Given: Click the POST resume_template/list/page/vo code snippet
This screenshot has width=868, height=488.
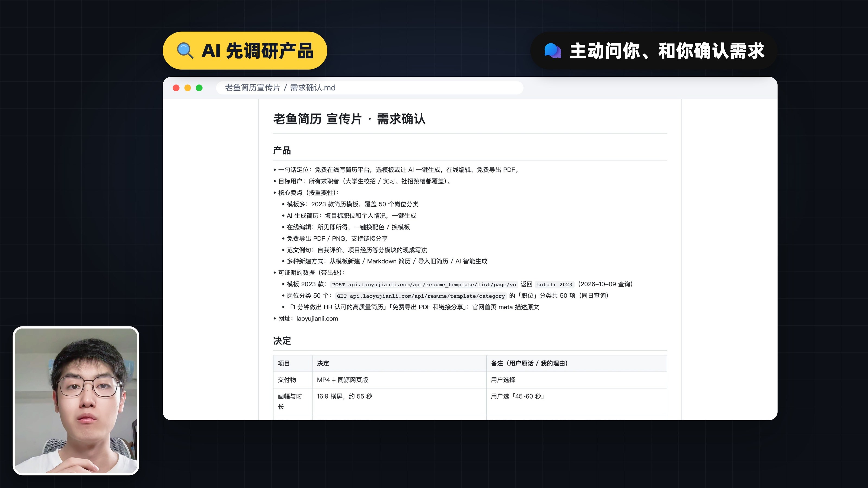Looking at the screenshot, I should (x=424, y=285).
